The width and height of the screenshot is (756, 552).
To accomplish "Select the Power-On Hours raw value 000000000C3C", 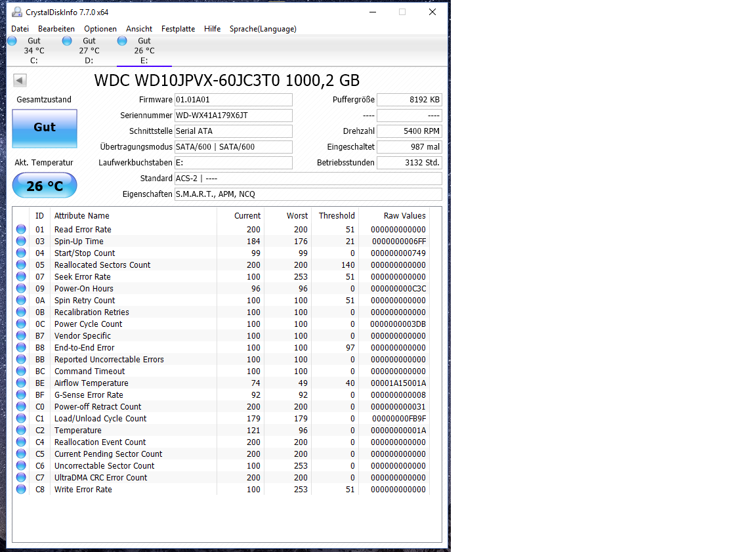I will 398,288.
